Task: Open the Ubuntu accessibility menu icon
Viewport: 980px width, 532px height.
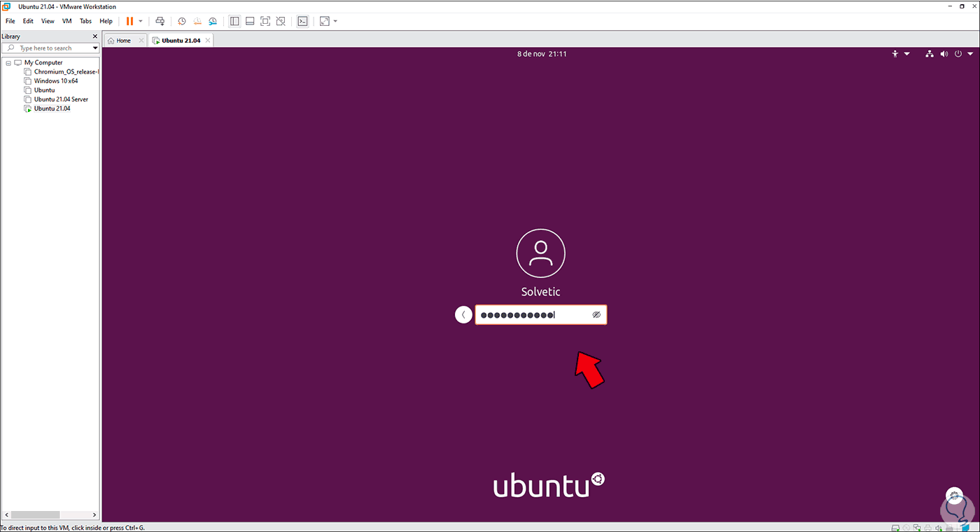Action: (x=895, y=54)
